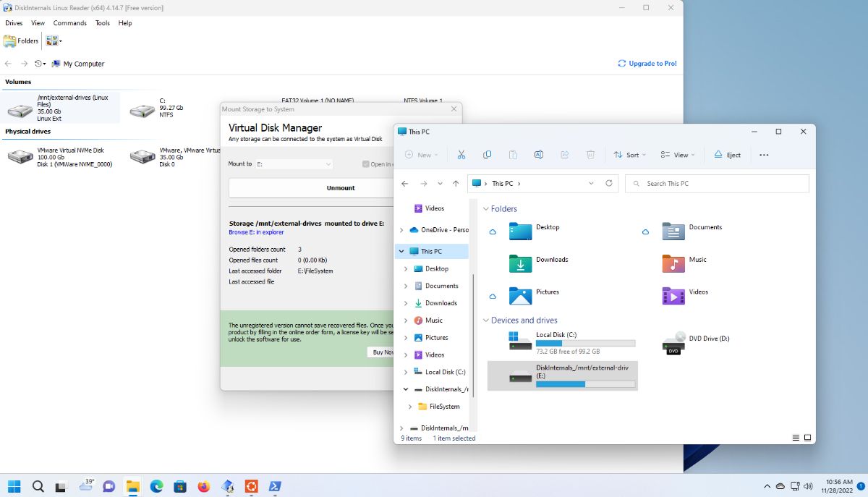Toggle compact list view at Explorer bottom right
Screen dimensions: 868x497
pos(807,438)
